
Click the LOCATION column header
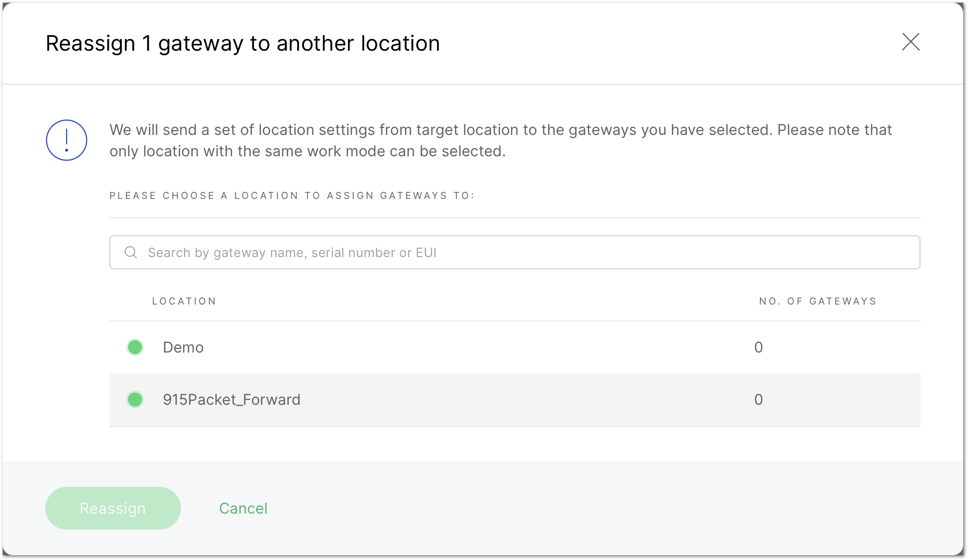click(184, 301)
